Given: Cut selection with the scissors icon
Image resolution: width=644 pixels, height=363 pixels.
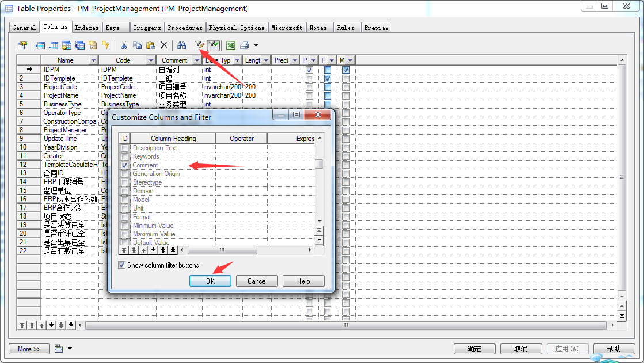Looking at the screenshot, I should [x=124, y=45].
